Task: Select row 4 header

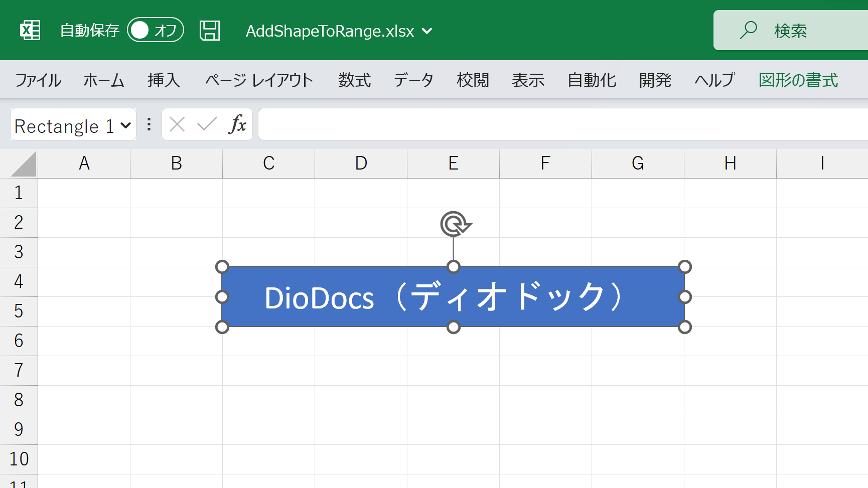Action: (19, 282)
